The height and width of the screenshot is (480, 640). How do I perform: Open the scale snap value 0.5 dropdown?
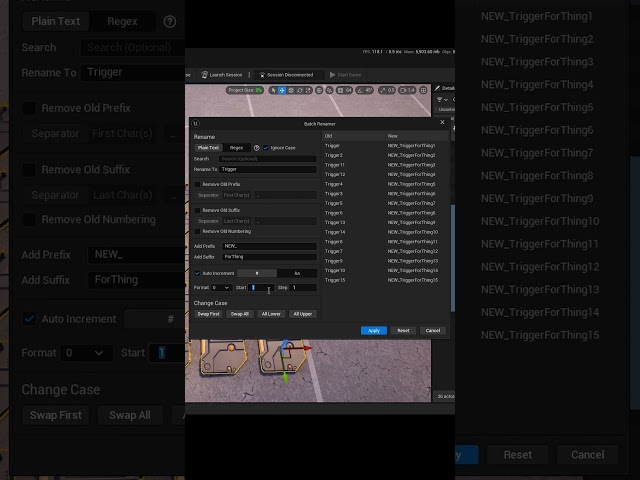coord(391,90)
